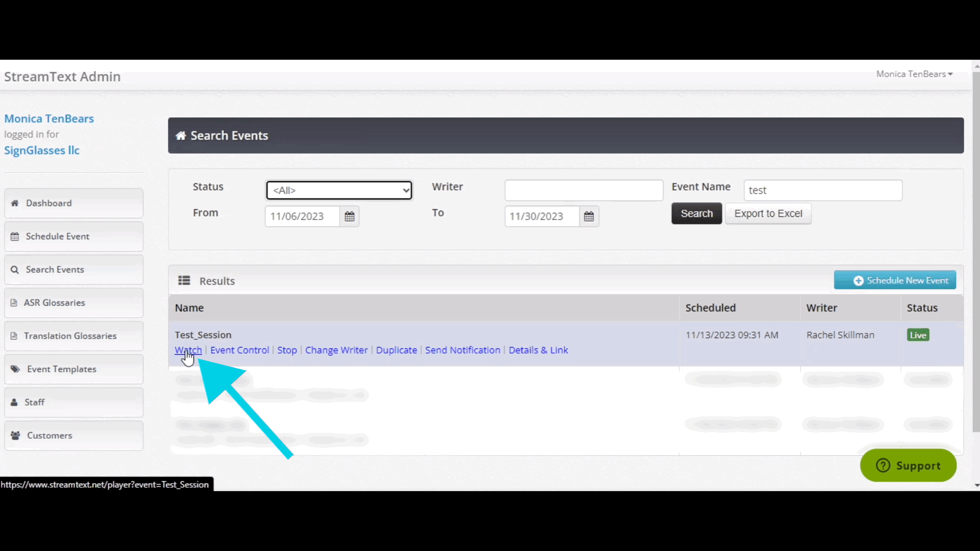Click Monica TenBears name link in sidebar
Screen dimensions: 980x551
[x=49, y=118]
